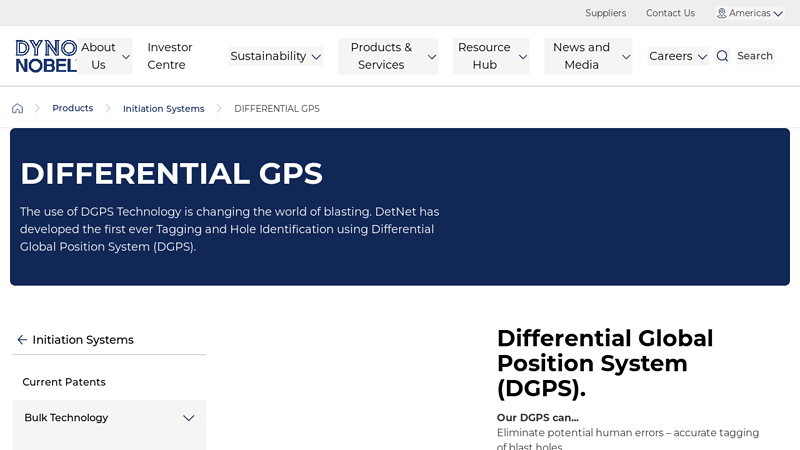Click the Search field label
Image resolution: width=800 pixels, height=450 pixels.
pos(755,56)
